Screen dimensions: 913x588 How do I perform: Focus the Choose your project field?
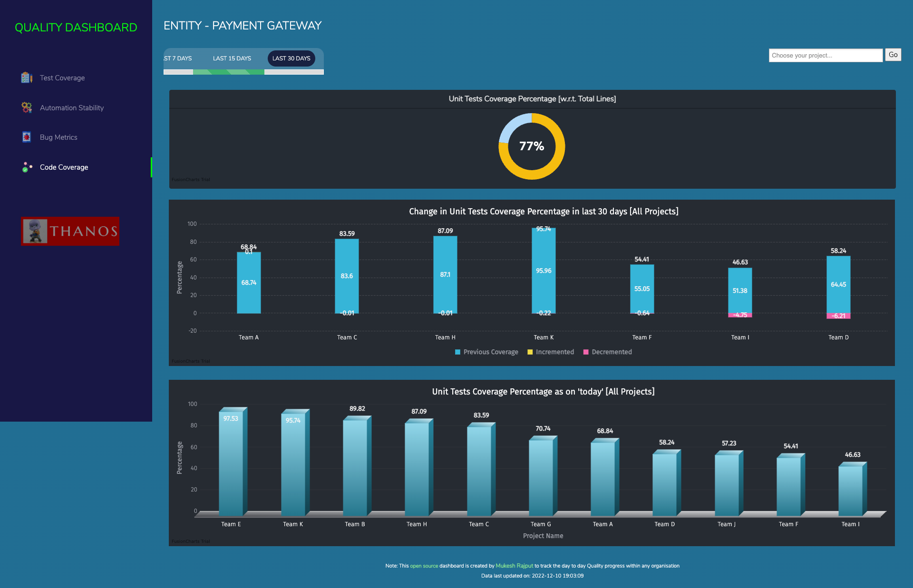(x=826, y=55)
